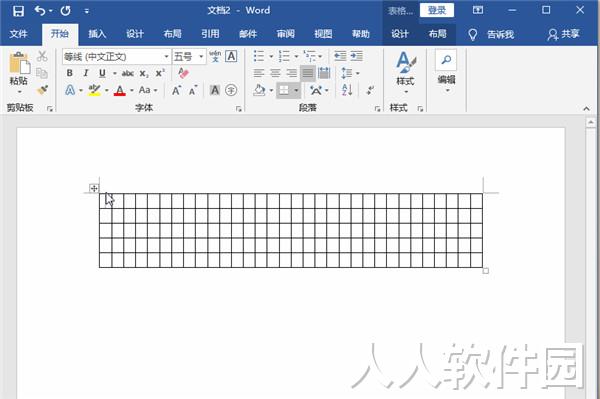Toggle Italic formatting
The image size is (600, 399).
click(x=86, y=73)
